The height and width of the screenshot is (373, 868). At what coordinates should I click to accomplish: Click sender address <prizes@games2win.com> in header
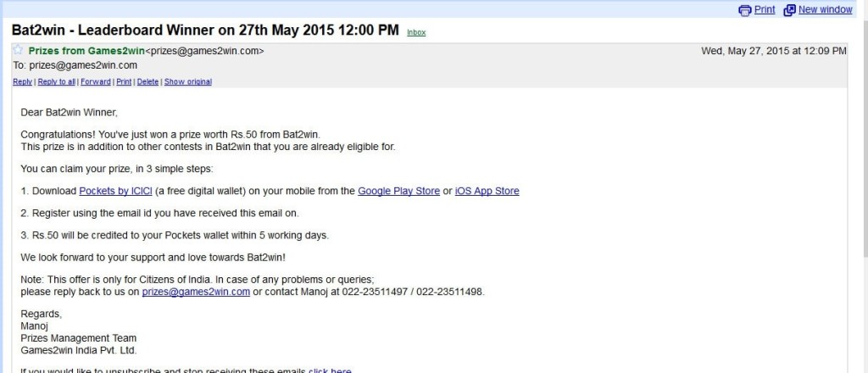tap(204, 51)
